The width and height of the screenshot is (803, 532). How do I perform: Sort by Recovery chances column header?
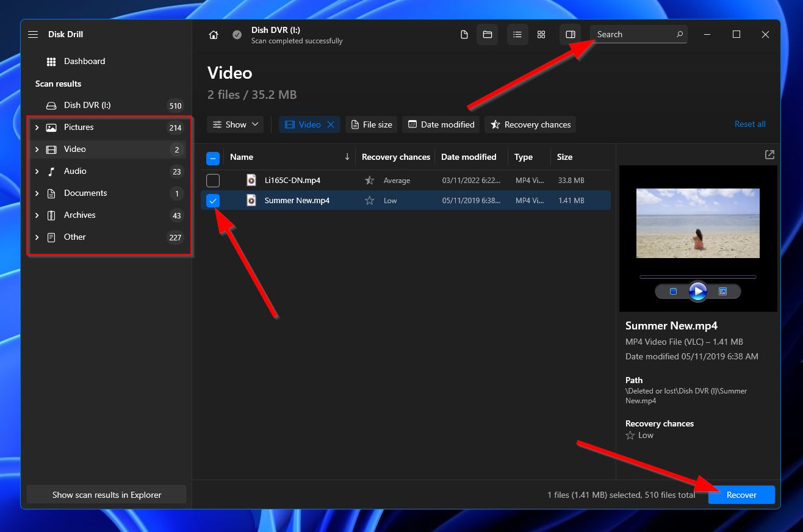[x=396, y=157]
